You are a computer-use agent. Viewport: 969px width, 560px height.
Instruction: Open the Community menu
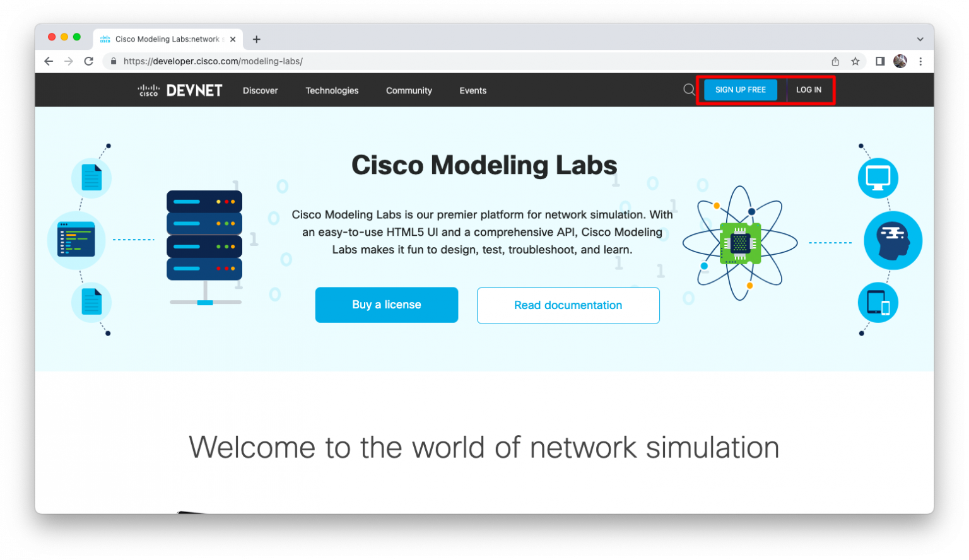(x=408, y=90)
